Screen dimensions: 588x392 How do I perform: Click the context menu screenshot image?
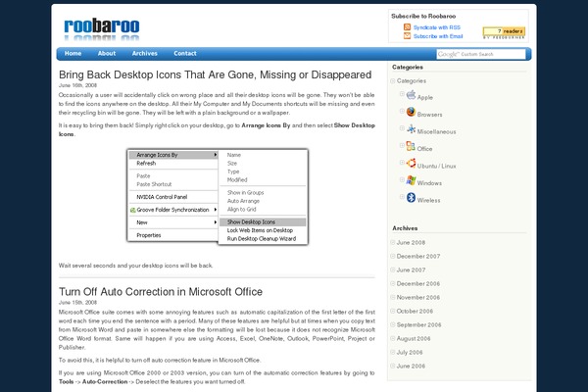coord(218,197)
